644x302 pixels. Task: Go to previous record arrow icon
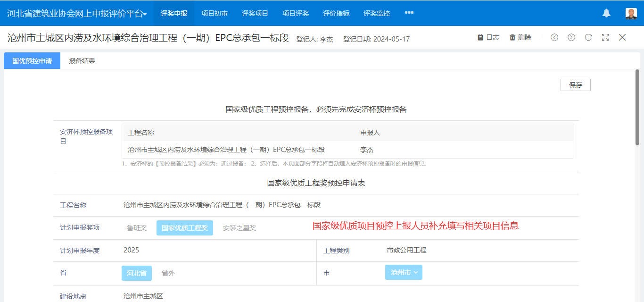pos(554,37)
